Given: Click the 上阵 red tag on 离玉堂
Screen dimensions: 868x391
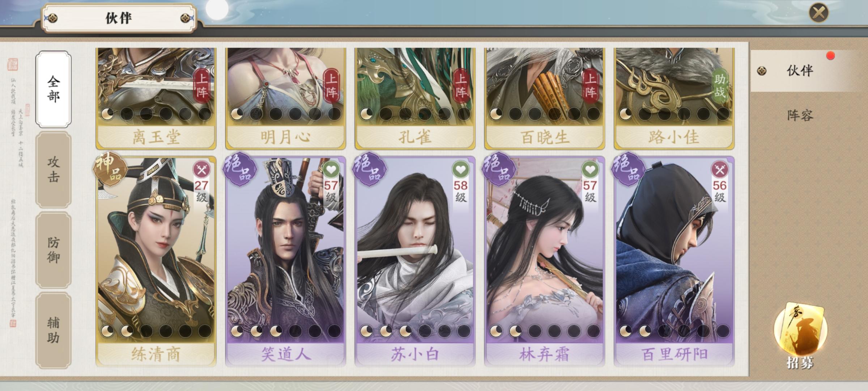Looking at the screenshot, I should point(202,86).
